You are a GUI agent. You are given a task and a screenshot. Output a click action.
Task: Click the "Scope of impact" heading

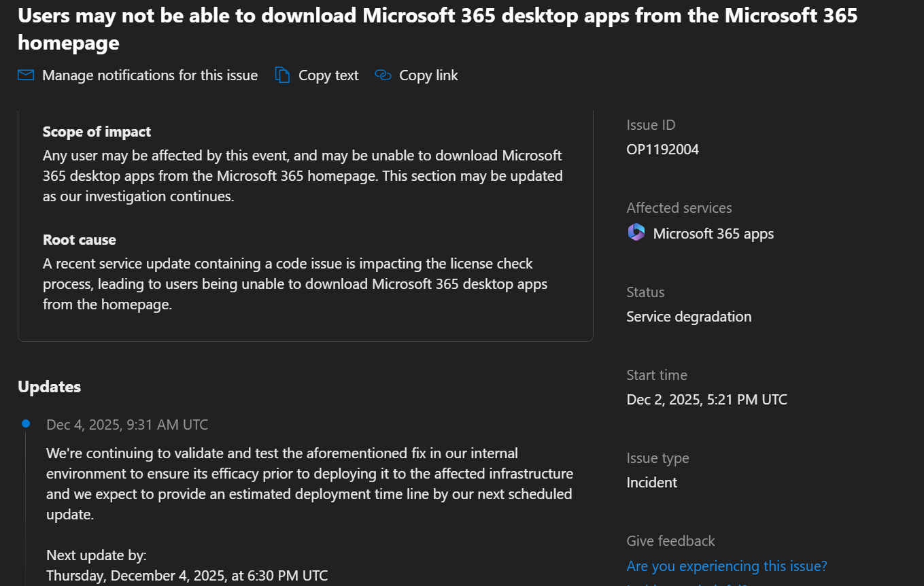[x=97, y=132]
